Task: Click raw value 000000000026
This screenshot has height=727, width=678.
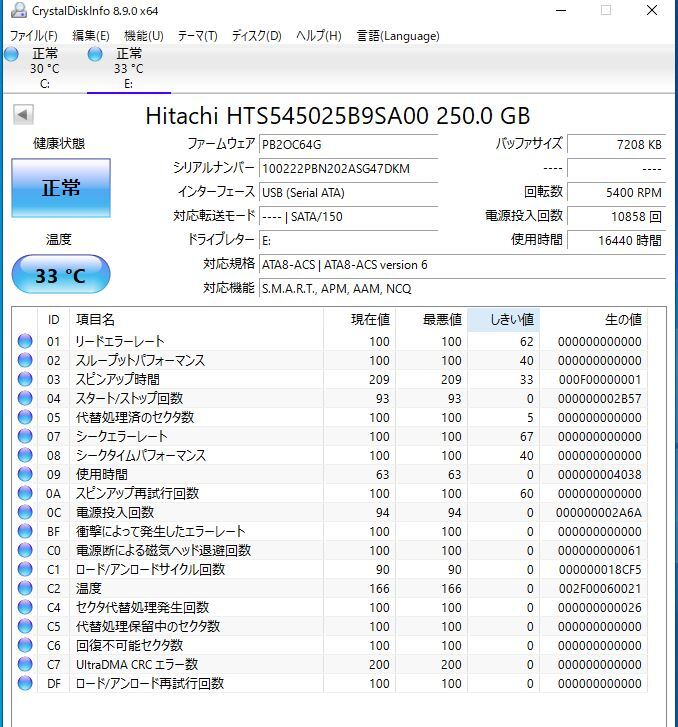Action: [600, 608]
